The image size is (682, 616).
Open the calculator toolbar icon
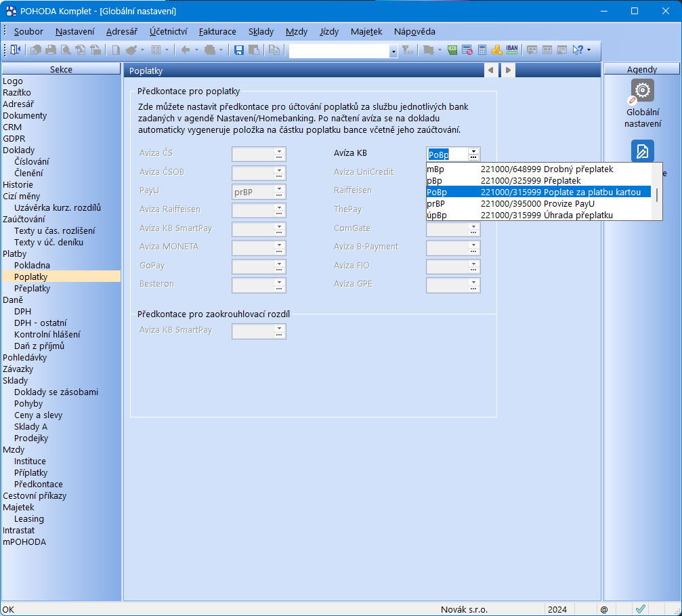(x=482, y=50)
